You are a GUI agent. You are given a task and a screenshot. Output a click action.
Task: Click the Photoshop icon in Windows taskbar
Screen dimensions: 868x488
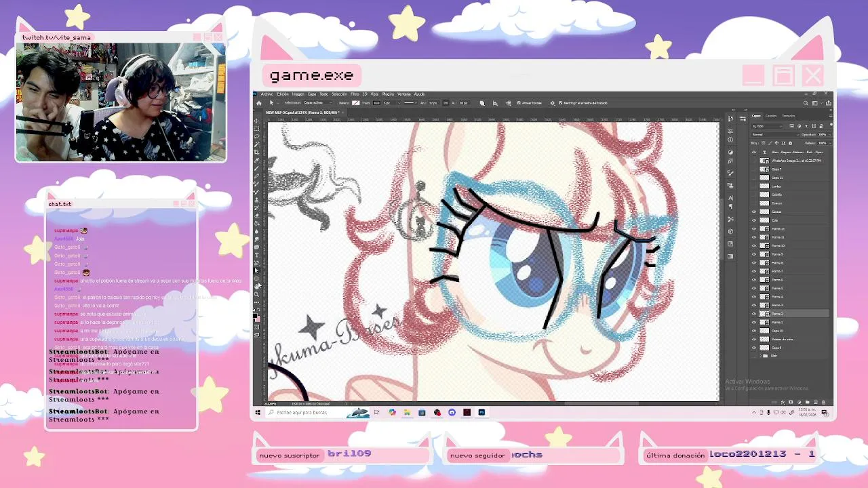click(481, 412)
